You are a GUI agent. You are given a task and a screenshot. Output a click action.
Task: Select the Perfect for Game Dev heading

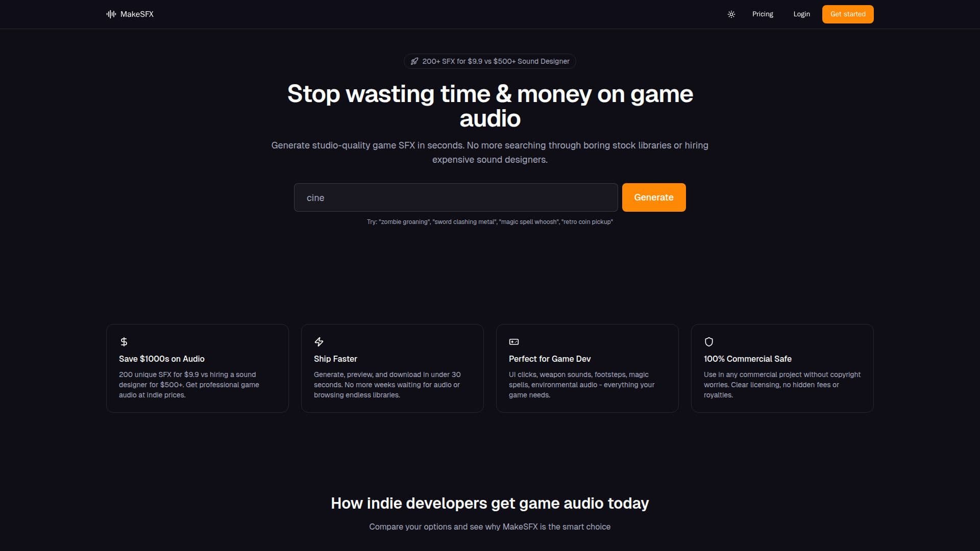[550, 359]
